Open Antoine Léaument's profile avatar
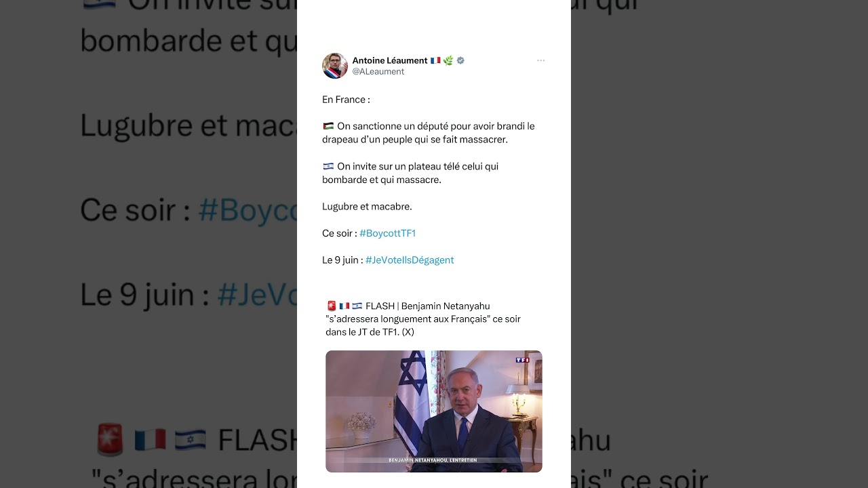The width and height of the screenshot is (868, 488). [335, 66]
